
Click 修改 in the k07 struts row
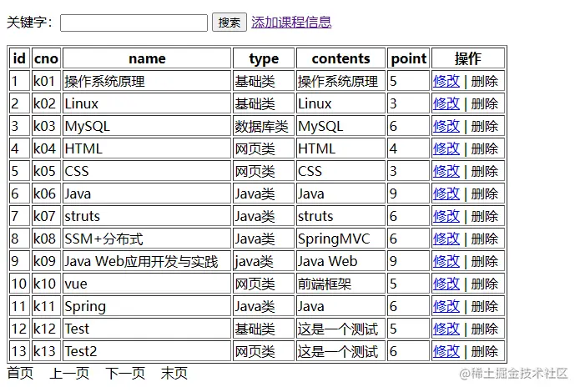coord(446,216)
